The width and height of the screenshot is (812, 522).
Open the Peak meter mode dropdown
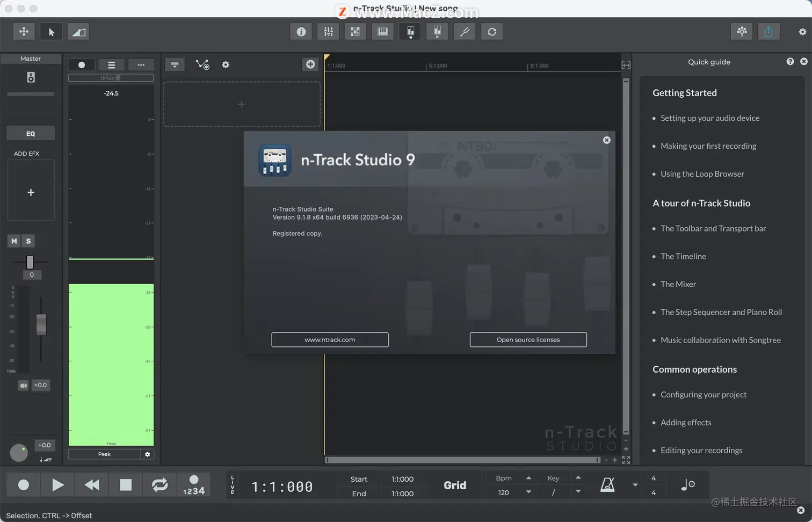[105, 454]
